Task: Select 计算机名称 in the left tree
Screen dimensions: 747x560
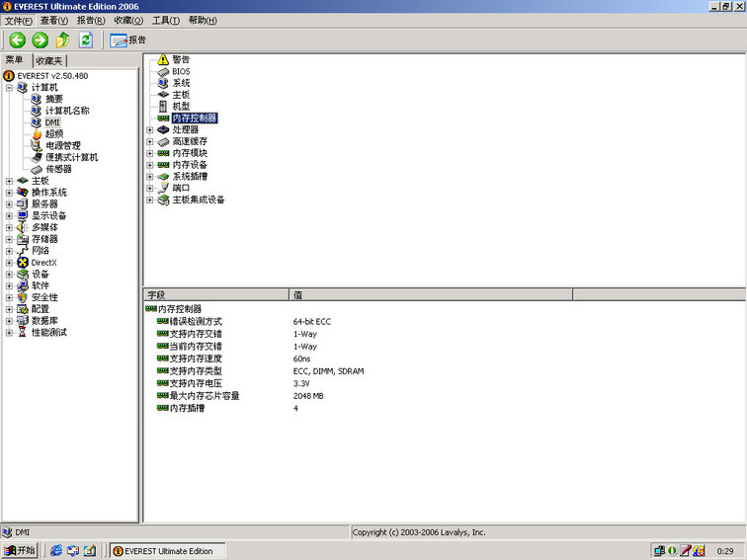Action: click(67, 111)
